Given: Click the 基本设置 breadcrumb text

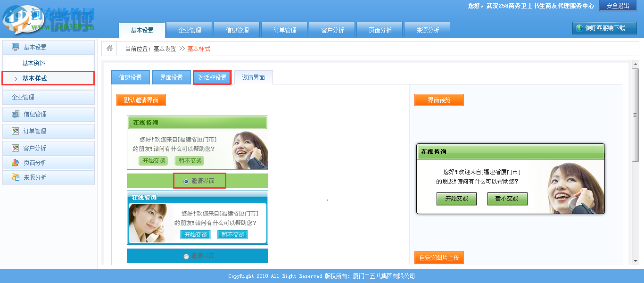Looking at the screenshot, I should pos(165,49).
